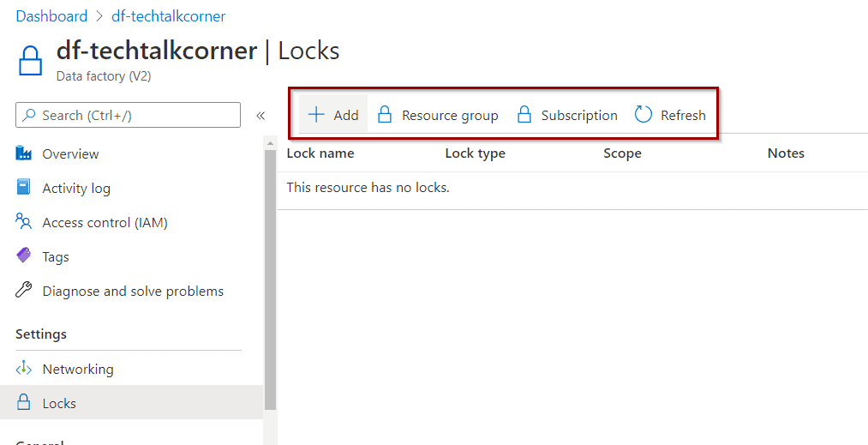Click 'This resource has no locks.' text
Screen dimensions: 868x445
(x=368, y=187)
